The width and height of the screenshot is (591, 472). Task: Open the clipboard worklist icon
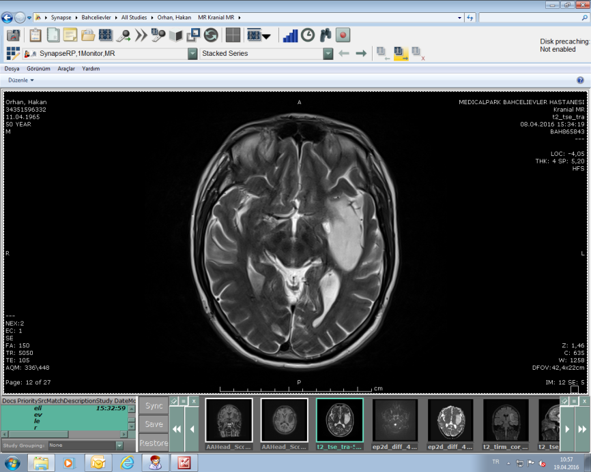click(35, 35)
